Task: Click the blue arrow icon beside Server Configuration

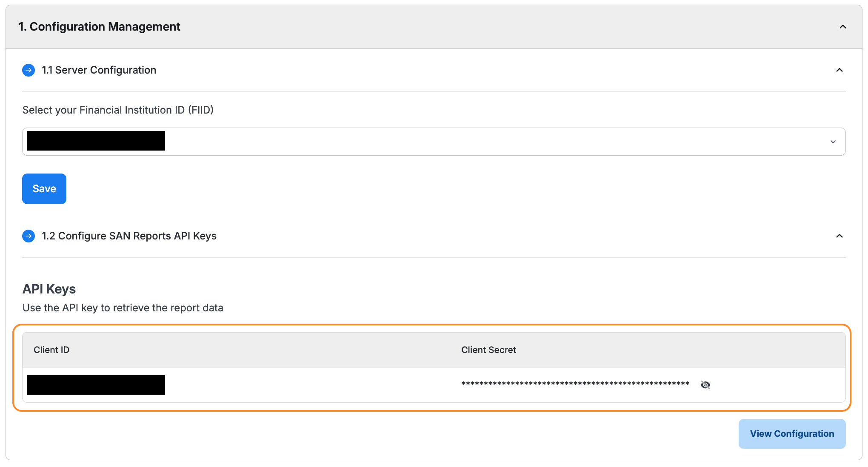Action: pos(29,70)
